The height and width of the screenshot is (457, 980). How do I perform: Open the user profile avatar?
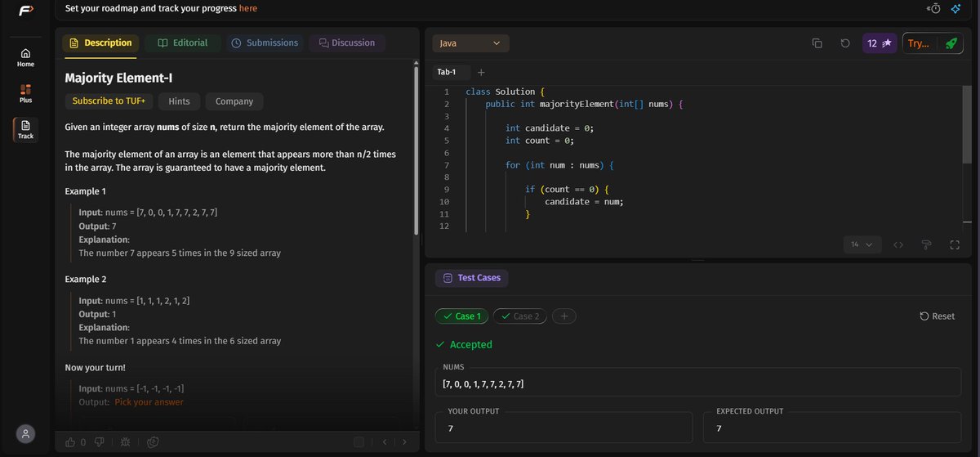(x=26, y=434)
